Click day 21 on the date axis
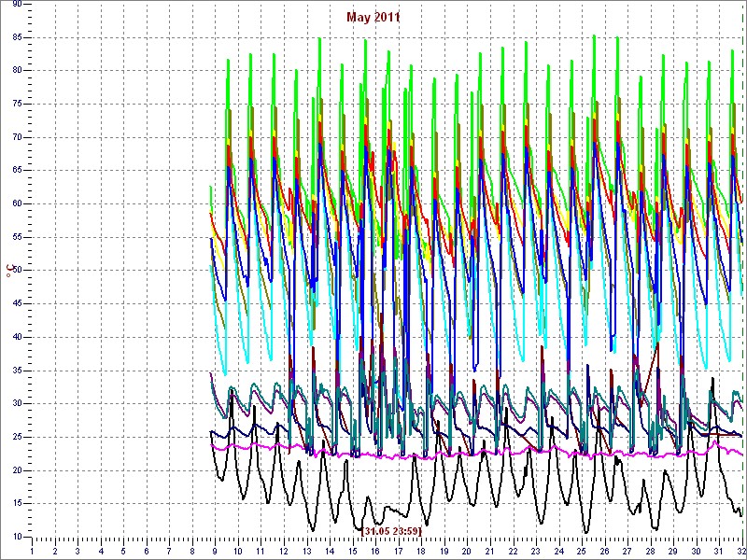 [489, 552]
